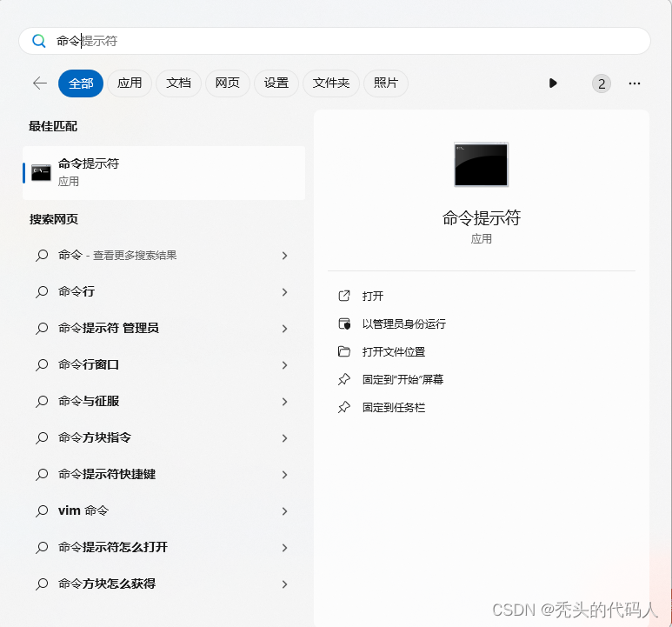
Task: Click the round badge showing 2
Action: click(602, 83)
